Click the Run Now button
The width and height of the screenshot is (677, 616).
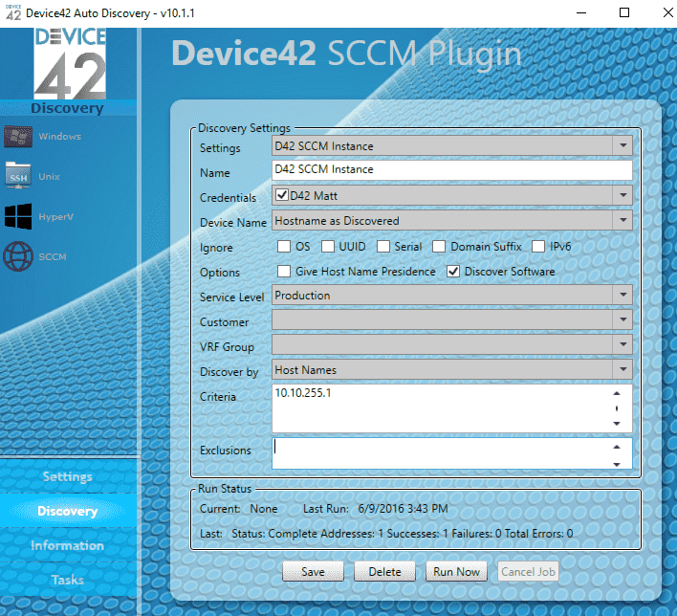[x=456, y=571]
